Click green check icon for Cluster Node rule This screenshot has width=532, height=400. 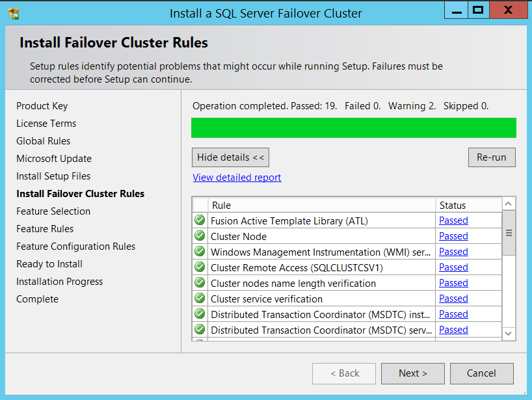tap(200, 235)
